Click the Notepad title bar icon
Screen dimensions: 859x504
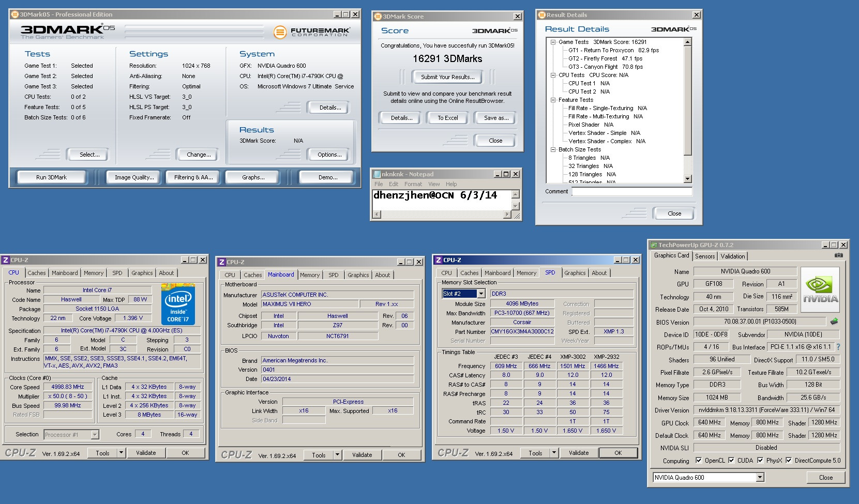376,174
